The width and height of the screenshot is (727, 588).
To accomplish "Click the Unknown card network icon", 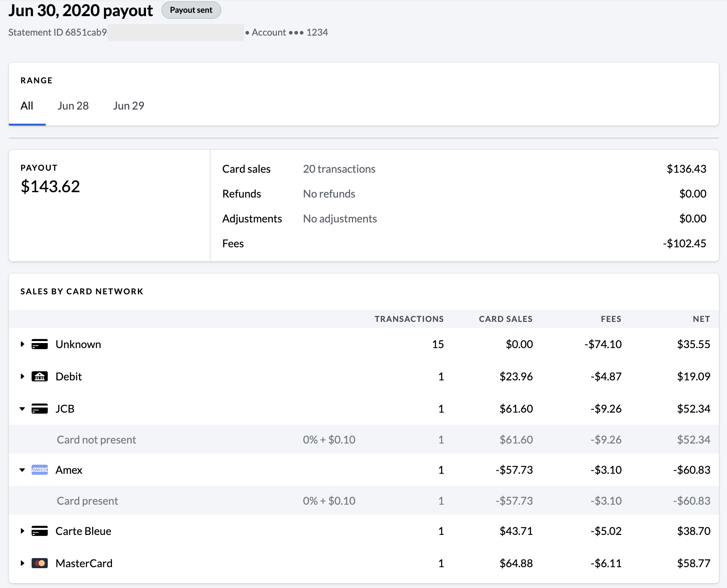I will click(x=40, y=344).
